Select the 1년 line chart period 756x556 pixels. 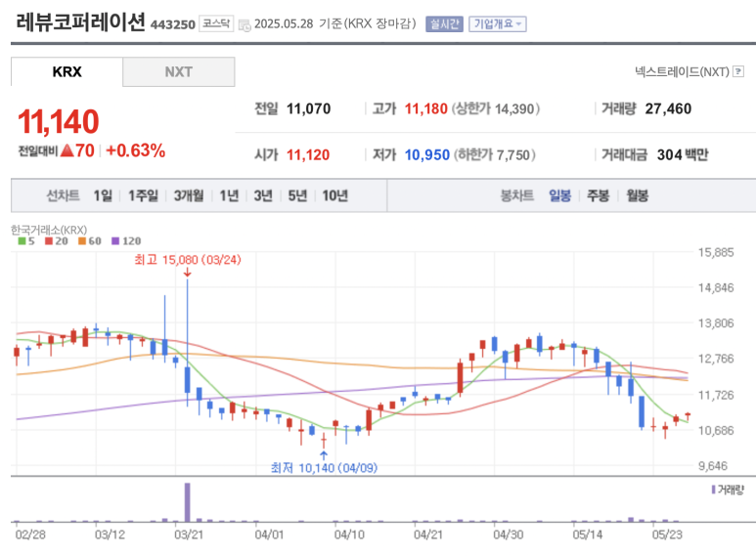tap(229, 195)
